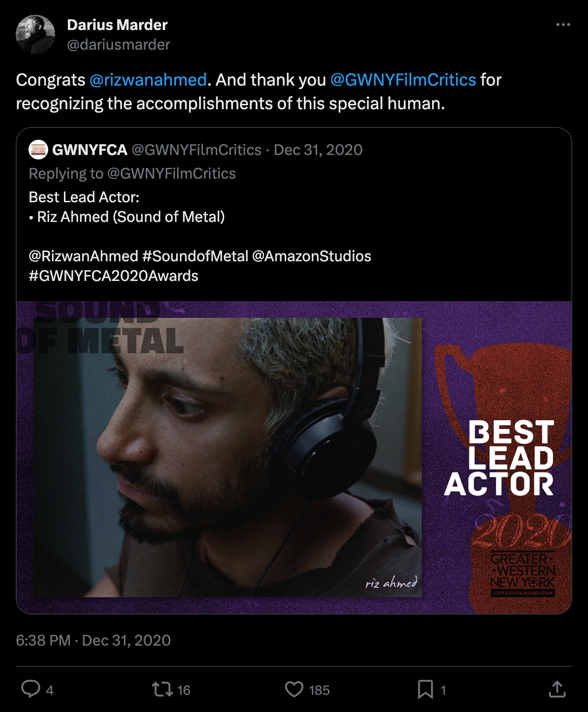Repost using the retweet arrows icon

(162, 689)
